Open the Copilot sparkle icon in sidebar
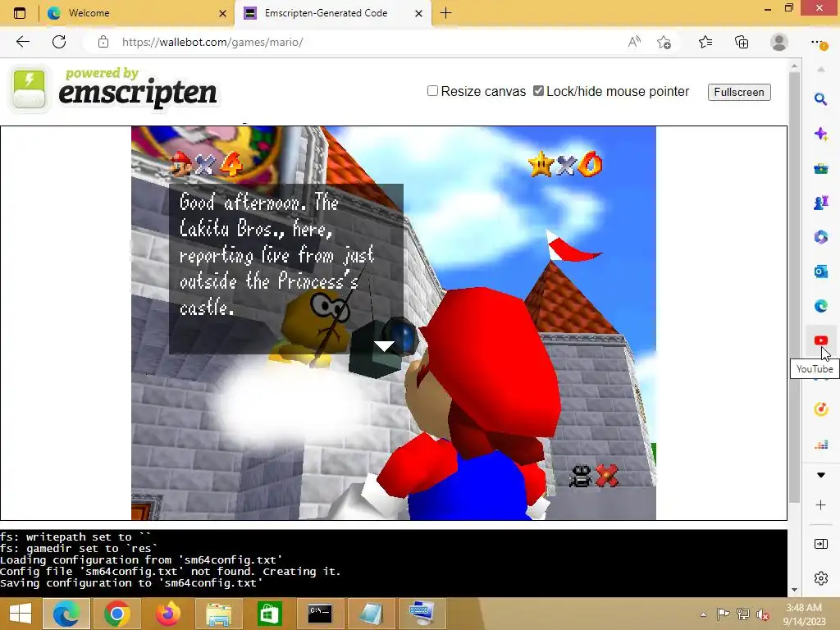 (820, 134)
